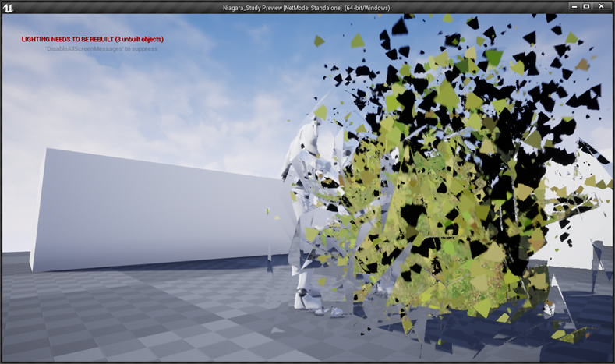Click the 'Niagara_Study Preview' title bar text
The width and height of the screenshot is (615, 364).
[x=306, y=8]
